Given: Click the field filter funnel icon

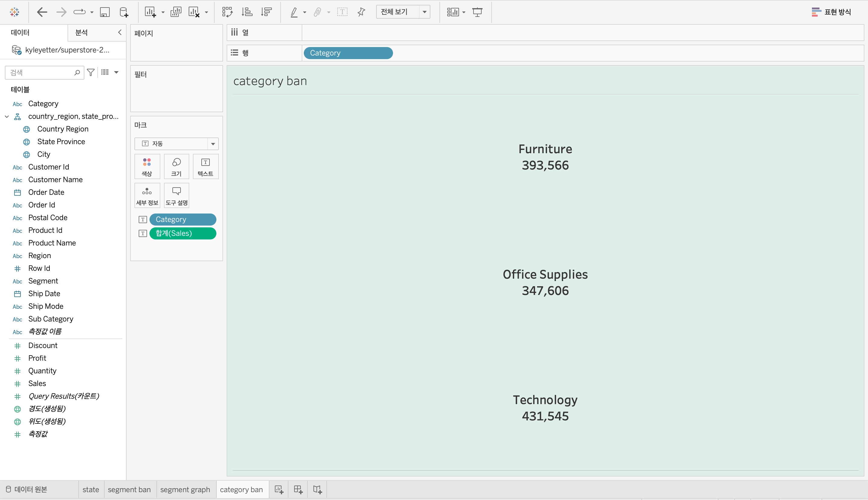Looking at the screenshot, I should coord(91,72).
